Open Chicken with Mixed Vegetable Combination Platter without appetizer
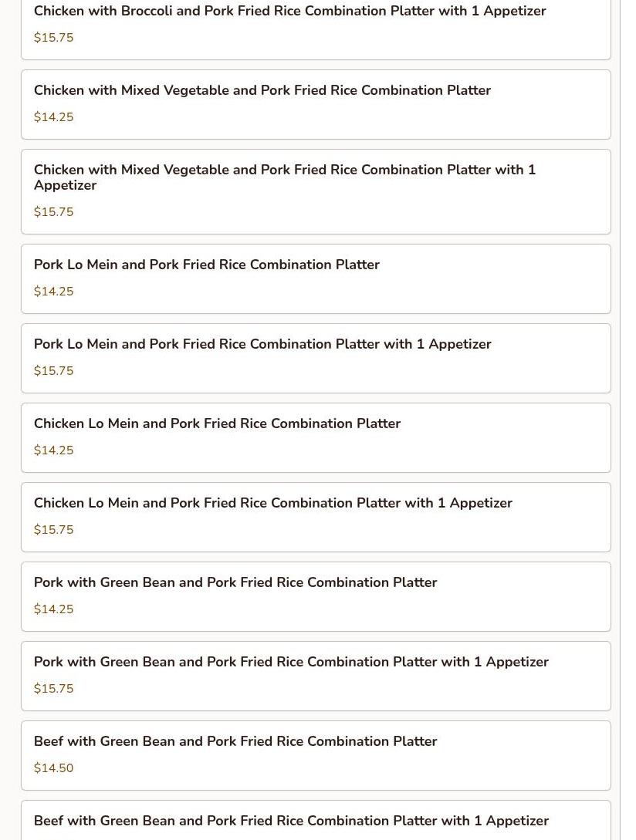This screenshot has width=636, height=840. pos(262,91)
